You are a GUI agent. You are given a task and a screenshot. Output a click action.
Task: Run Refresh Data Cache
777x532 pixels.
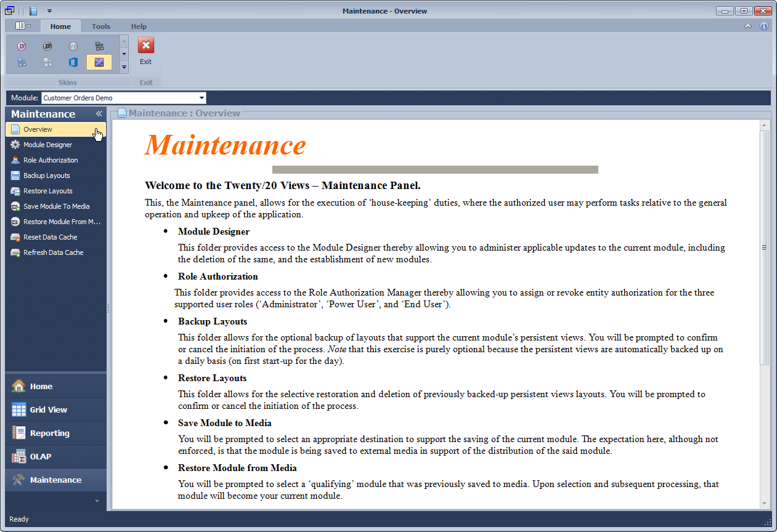[x=53, y=252]
